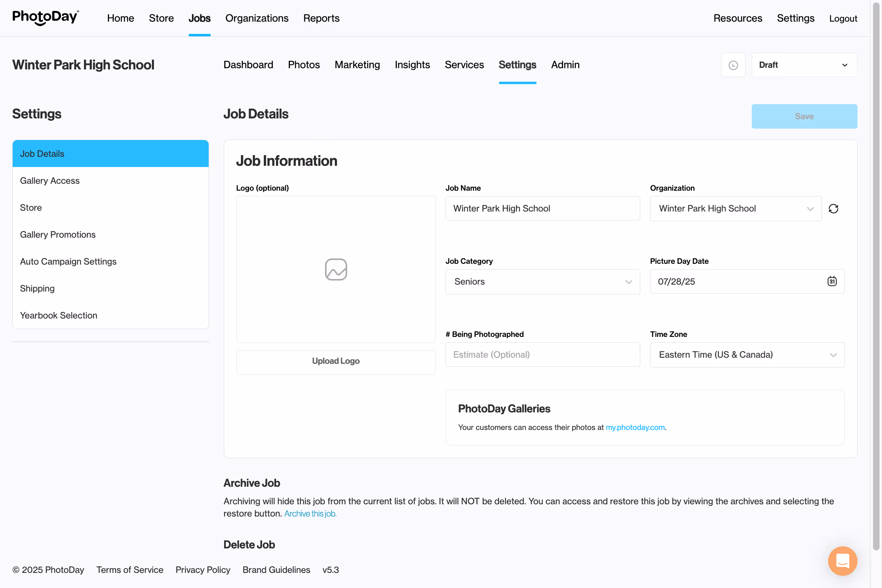Viewport: 882px width, 588px height.
Task: Switch to the Marketing tab
Action: click(x=357, y=65)
